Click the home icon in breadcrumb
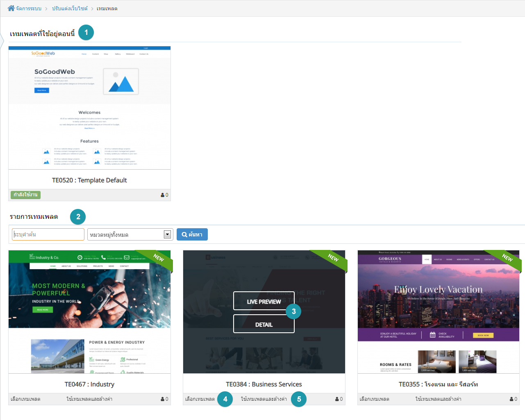Image resolution: width=525 pixels, height=420 pixels. [x=11, y=8]
